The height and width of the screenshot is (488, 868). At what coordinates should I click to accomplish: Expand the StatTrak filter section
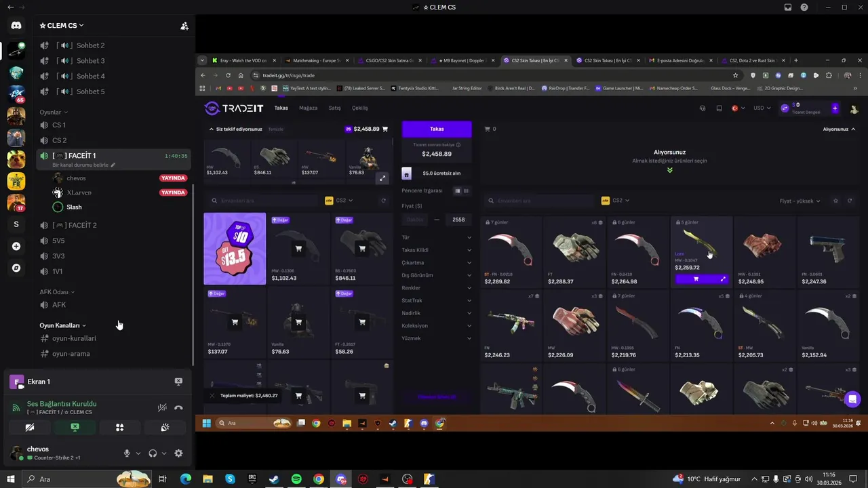[x=437, y=300]
